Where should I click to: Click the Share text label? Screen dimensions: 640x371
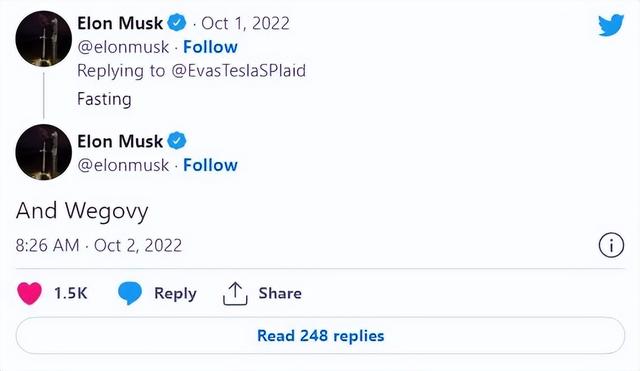click(280, 293)
